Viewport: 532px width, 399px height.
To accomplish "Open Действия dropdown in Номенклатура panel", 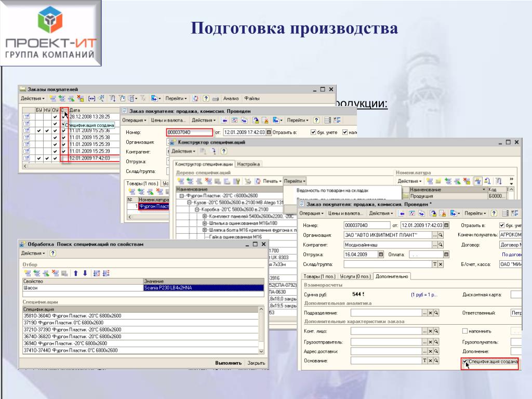I will (x=409, y=181).
